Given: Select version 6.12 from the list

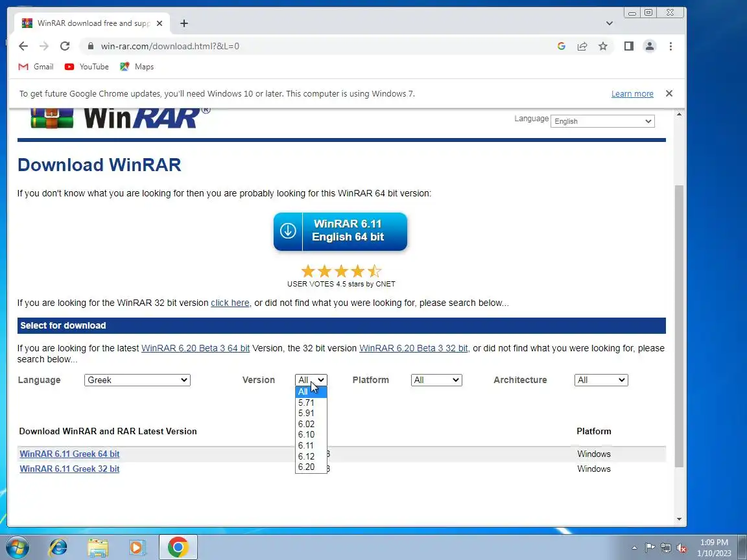Looking at the screenshot, I should point(311,456).
